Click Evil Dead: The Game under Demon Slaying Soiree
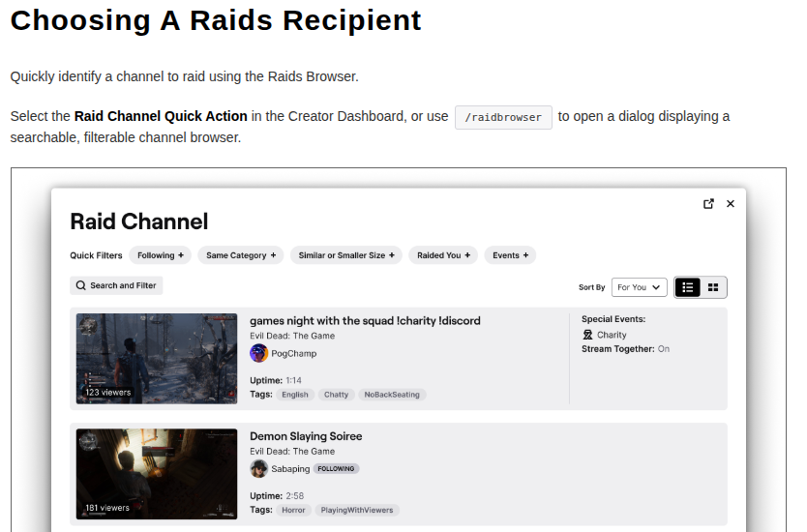The width and height of the screenshot is (807, 532). tap(292, 451)
